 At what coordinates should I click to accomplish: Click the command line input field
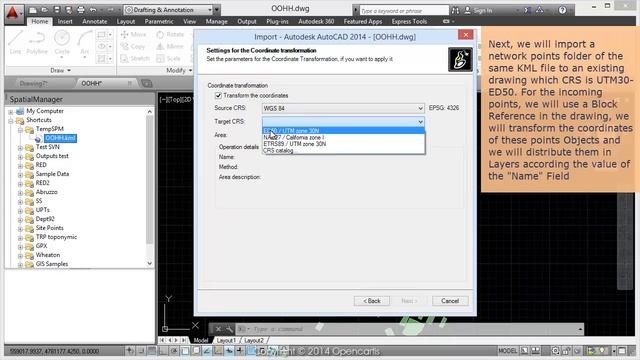tap(408, 329)
